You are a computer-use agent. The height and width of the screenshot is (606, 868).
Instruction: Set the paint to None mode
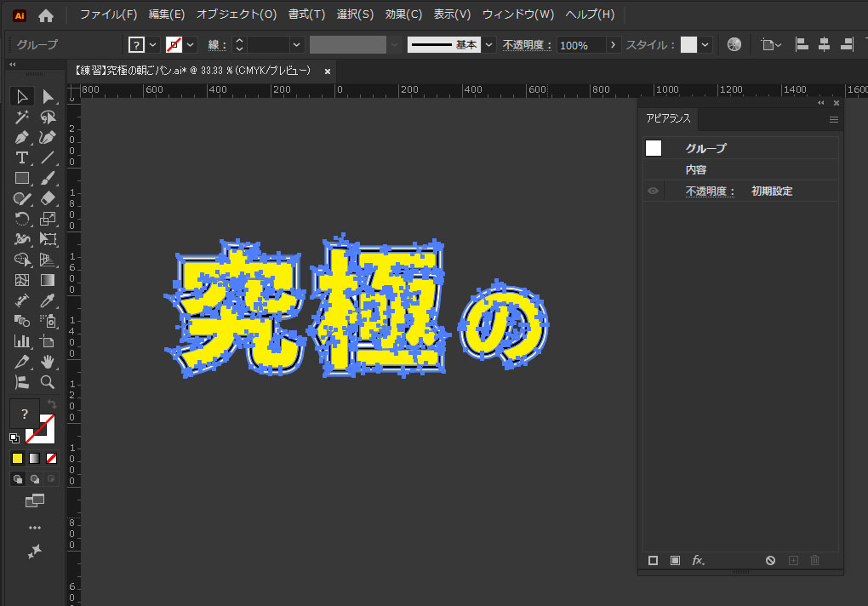(x=52, y=459)
